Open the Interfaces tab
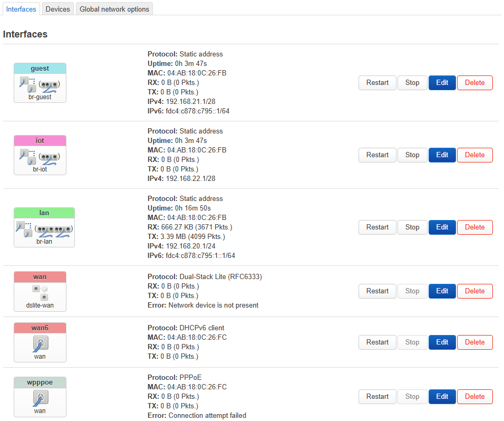Image resolution: width=504 pixels, height=421 pixels. point(21,9)
